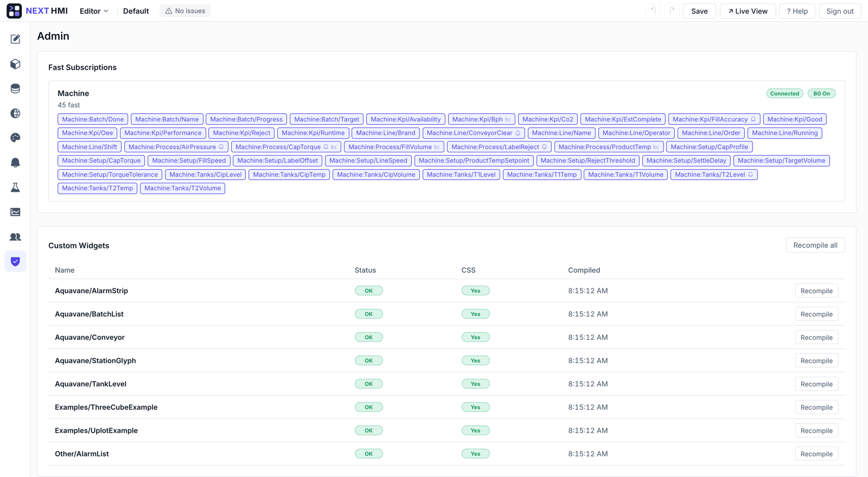Click bell icon on Machine:Kpi/FillAccuracy tag
868x477 pixels.
[x=753, y=119]
